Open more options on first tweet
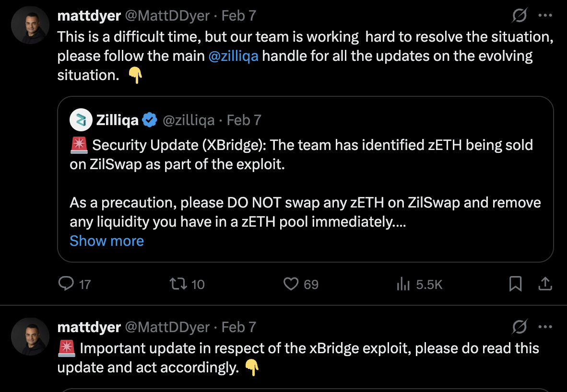 tap(545, 16)
